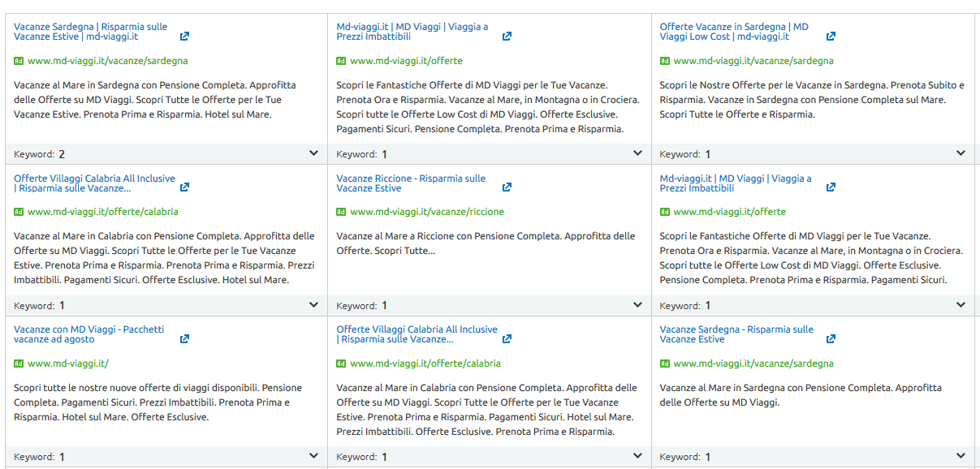Select description ending 'Prenota Prima e Risparmia. Hotel sul Mare.'

point(155,100)
